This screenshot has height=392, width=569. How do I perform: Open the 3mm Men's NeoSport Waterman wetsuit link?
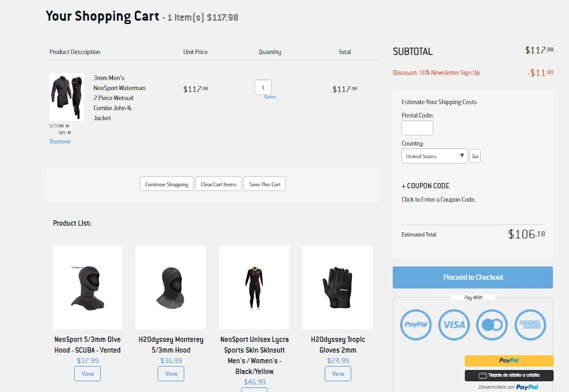click(120, 98)
